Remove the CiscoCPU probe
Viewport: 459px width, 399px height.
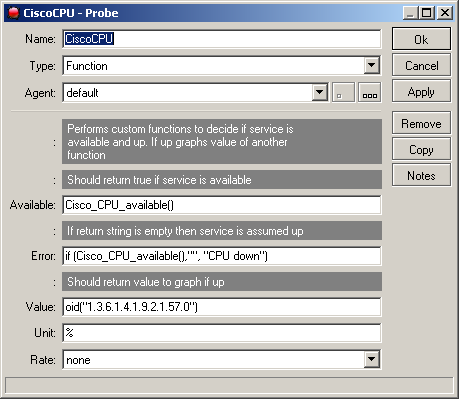421,123
